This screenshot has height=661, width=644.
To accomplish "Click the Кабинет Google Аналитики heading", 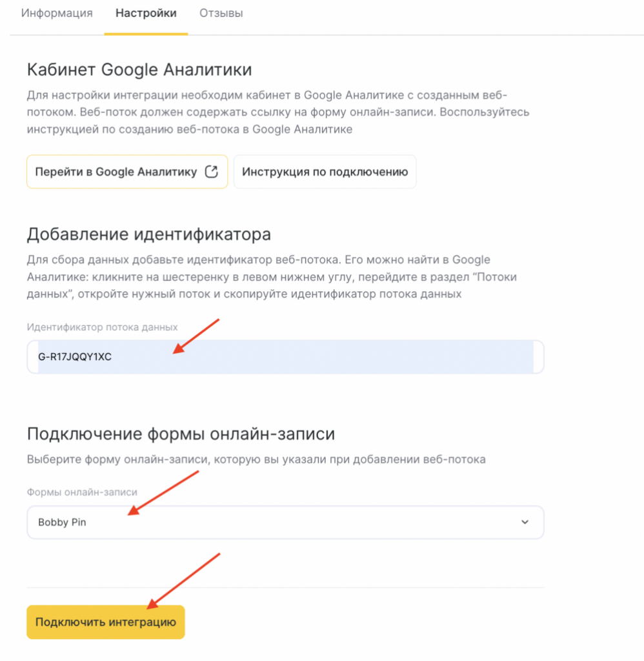I will tap(139, 69).
